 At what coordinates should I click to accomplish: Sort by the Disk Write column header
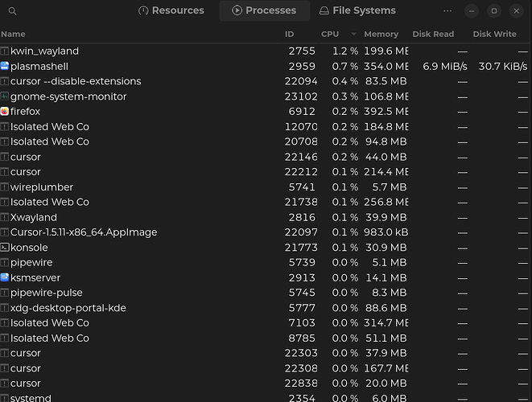pos(495,35)
